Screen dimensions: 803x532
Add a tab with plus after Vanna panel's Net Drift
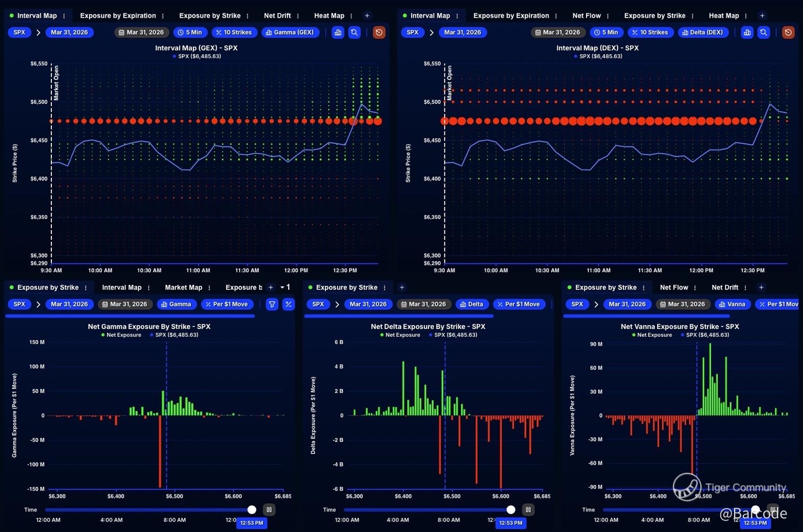[761, 287]
